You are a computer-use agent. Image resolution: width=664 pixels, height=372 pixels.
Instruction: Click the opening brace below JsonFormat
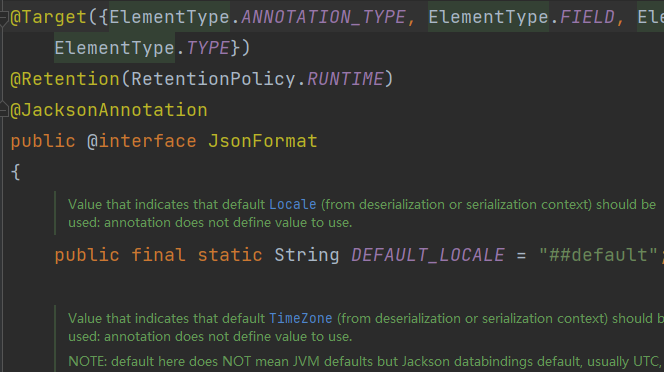(16, 172)
